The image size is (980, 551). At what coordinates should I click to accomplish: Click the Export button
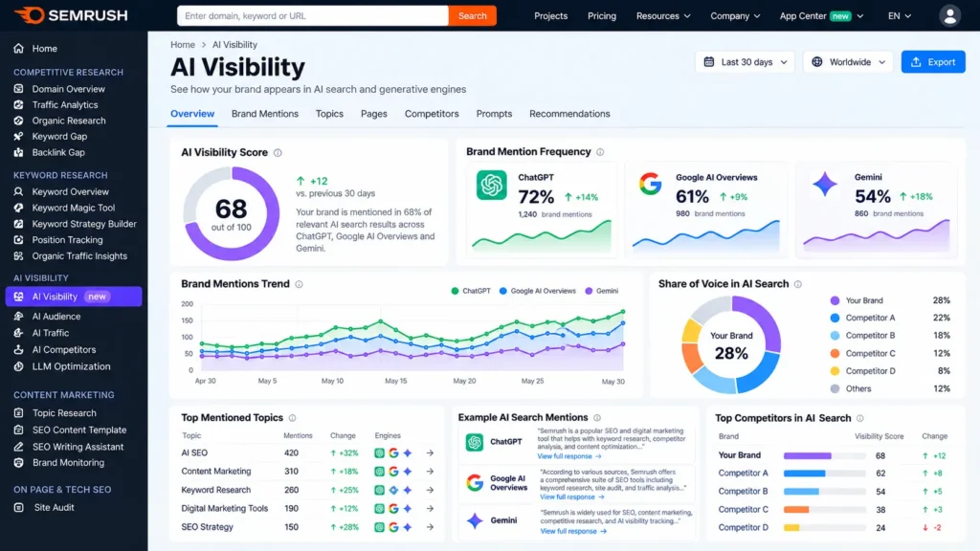933,62
